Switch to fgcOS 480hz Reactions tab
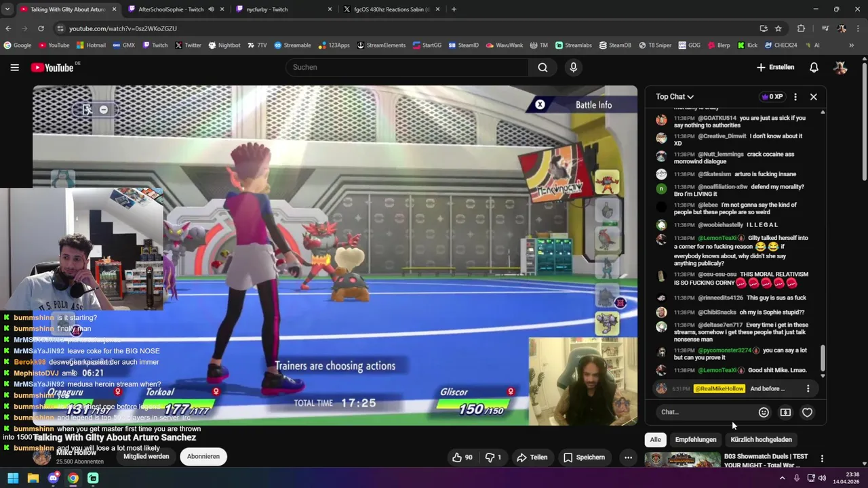Image resolution: width=868 pixels, height=488 pixels. pyautogui.click(x=390, y=9)
